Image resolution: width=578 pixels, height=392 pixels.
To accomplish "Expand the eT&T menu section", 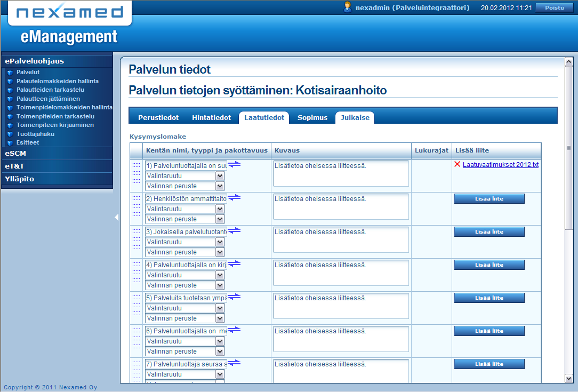I will coord(57,166).
